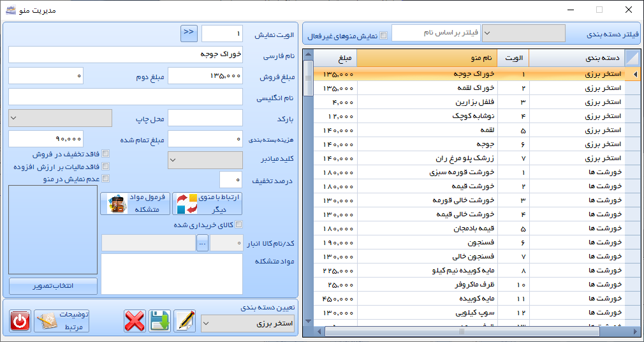
Task: Sort by menu name (نام منو) column header
Action: (x=427, y=58)
